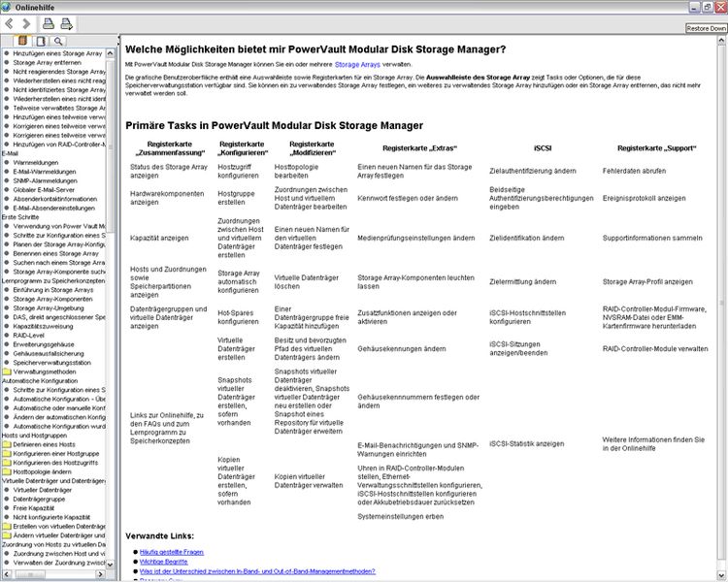The width and height of the screenshot is (728, 582).
Task: Go forward to next help page
Action: (26, 23)
